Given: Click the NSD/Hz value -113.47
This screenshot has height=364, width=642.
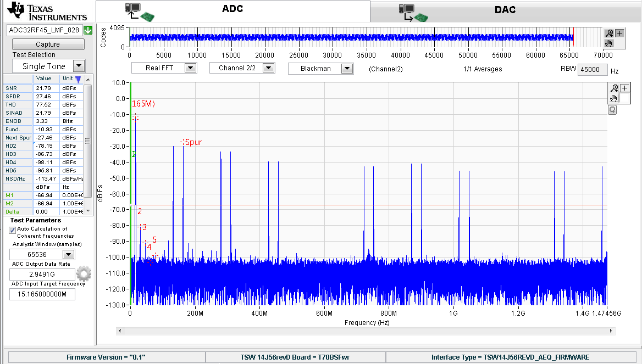Looking at the screenshot, I should pyautogui.click(x=46, y=179).
